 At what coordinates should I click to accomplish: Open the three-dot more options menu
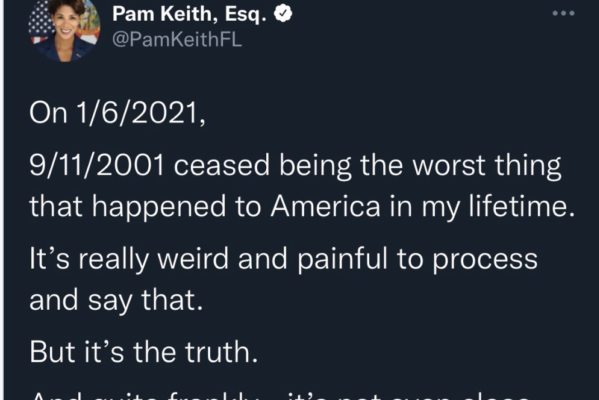tap(563, 13)
